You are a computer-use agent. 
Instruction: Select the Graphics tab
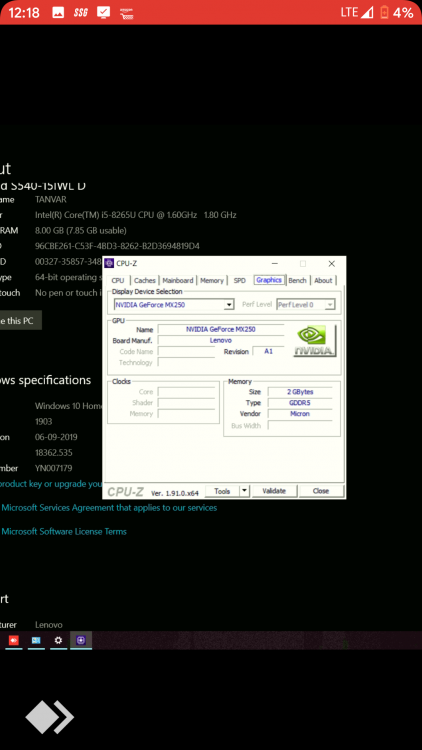[269, 280]
